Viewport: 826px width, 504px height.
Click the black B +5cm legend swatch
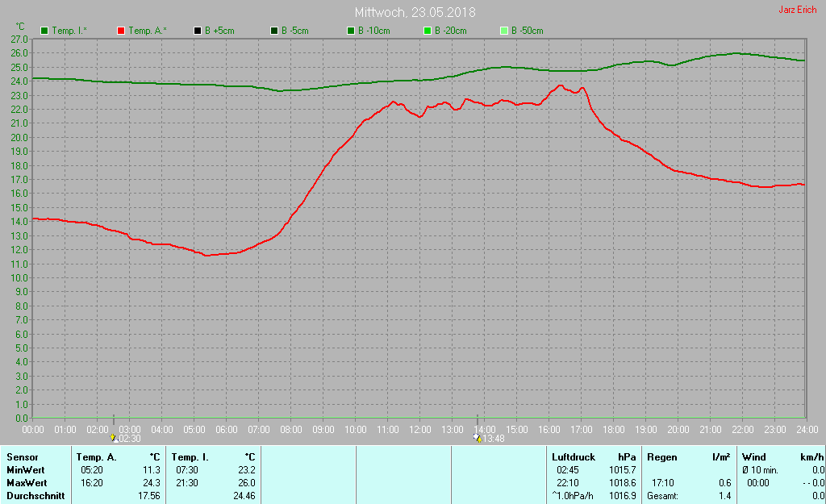pyautogui.click(x=198, y=31)
